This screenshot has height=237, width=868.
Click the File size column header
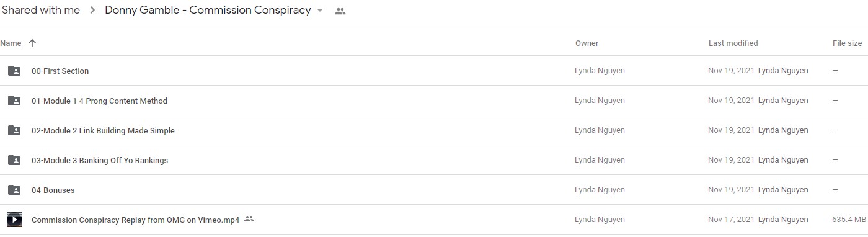point(847,43)
